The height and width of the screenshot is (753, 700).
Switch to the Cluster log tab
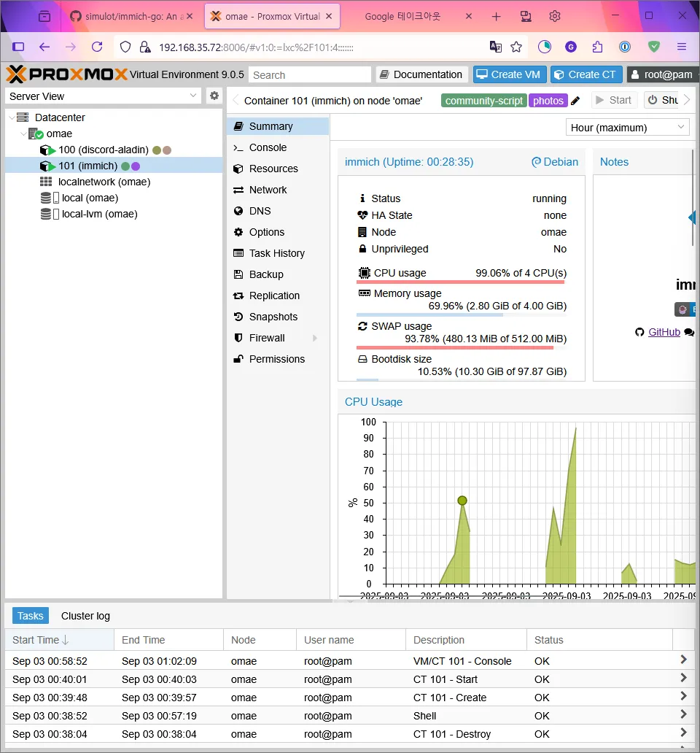tap(85, 616)
